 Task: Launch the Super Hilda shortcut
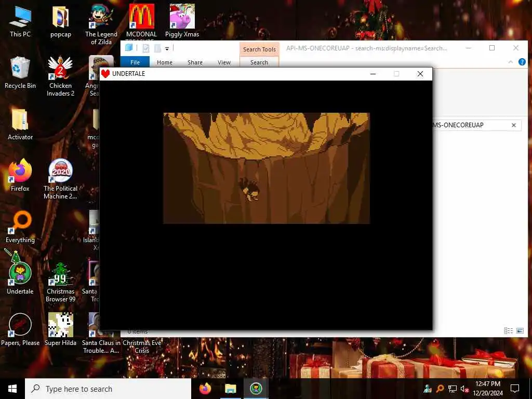pyautogui.click(x=60, y=330)
